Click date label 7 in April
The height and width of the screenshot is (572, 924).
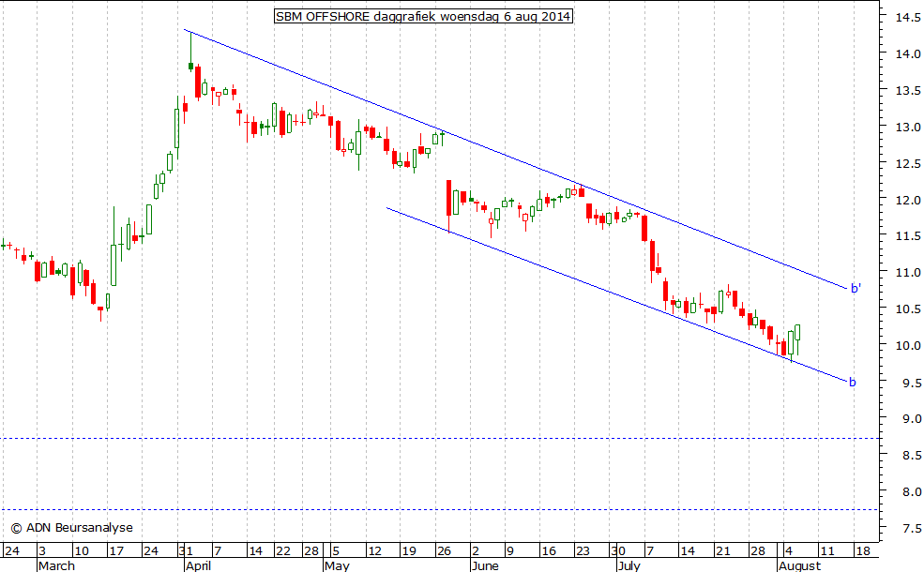coord(217,550)
